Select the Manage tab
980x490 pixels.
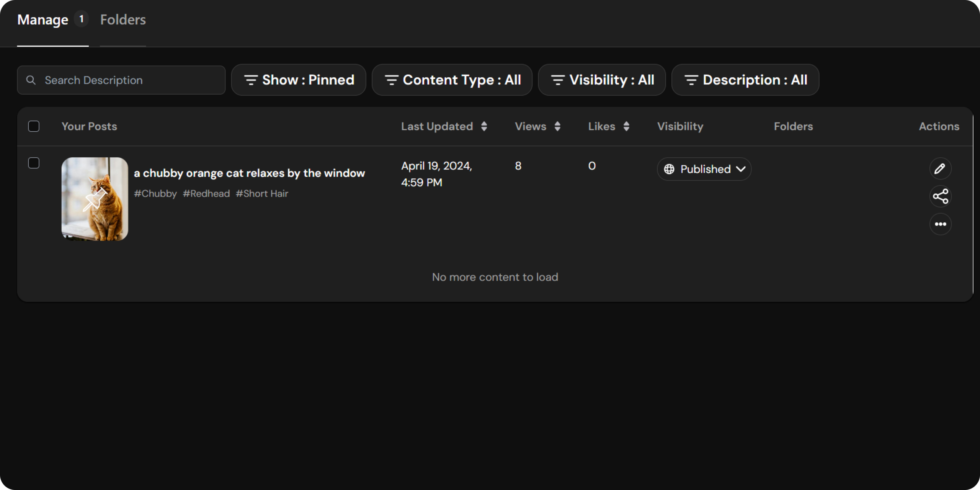coord(42,19)
